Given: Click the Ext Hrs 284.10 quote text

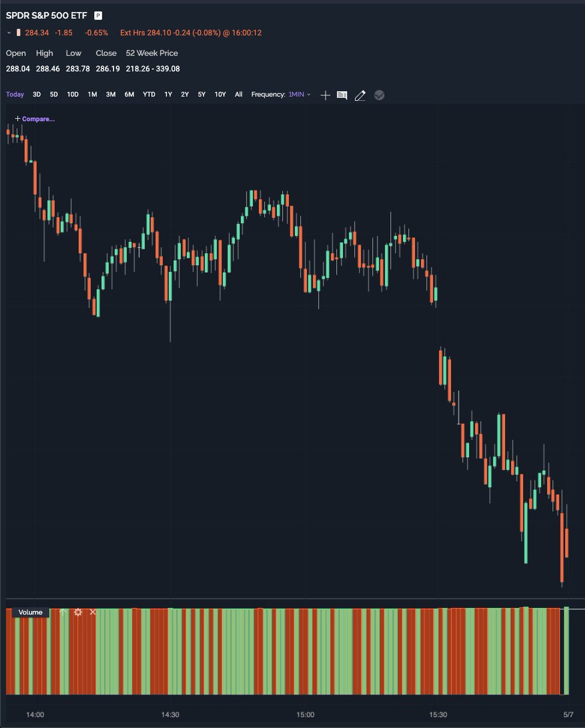Looking at the screenshot, I should pos(191,33).
